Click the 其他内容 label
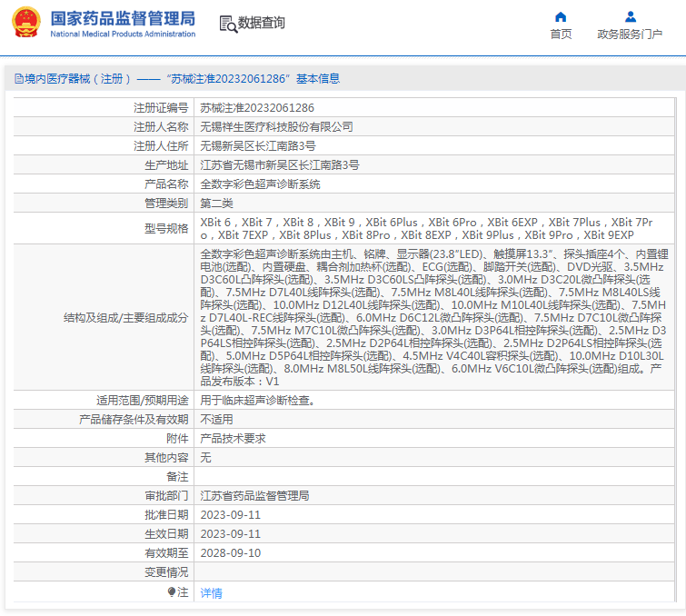Screen dimensions: 686x616 tap(166, 458)
